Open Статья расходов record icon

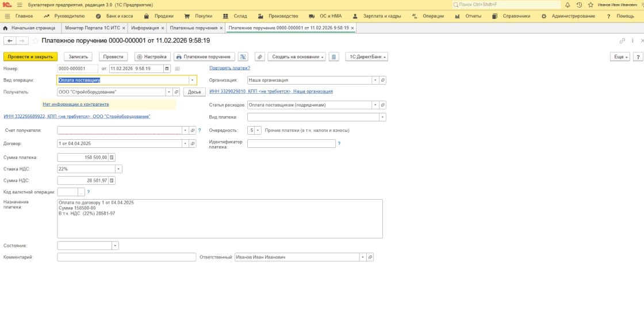tap(382, 105)
